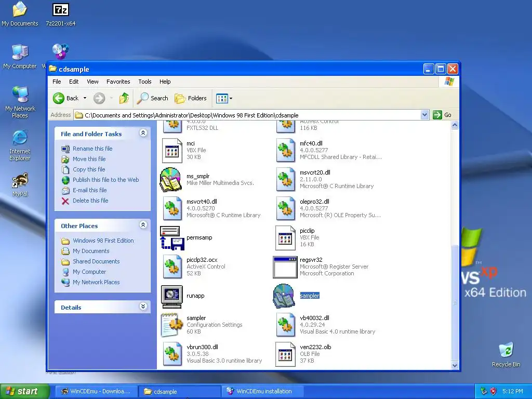Click Delete this file
Viewport: 532px width, 399px height.
coord(90,201)
